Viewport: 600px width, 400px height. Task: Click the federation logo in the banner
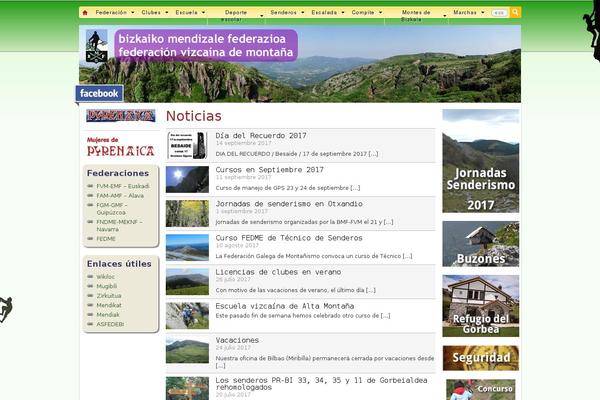click(x=96, y=46)
